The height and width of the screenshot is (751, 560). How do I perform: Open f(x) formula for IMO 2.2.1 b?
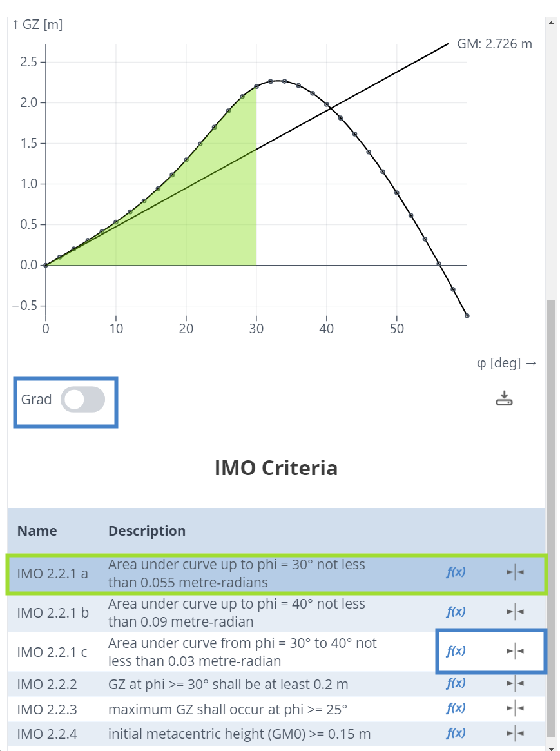point(456,612)
